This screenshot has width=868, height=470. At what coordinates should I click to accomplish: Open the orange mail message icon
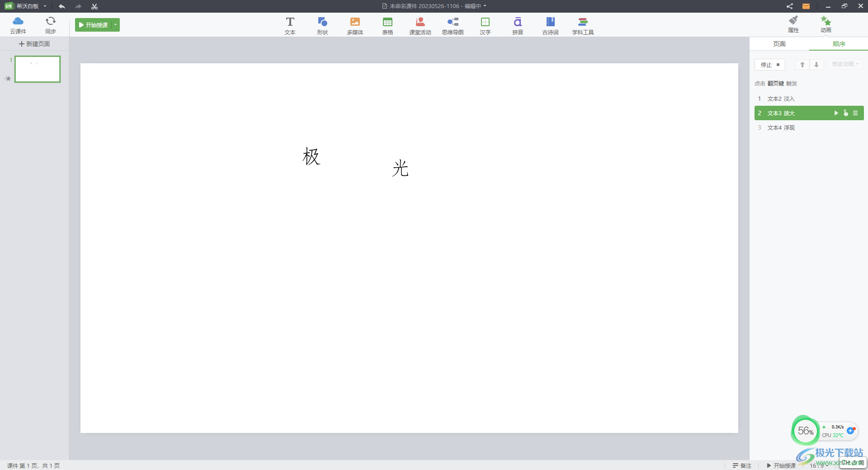pyautogui.click(x=806, y=6)
